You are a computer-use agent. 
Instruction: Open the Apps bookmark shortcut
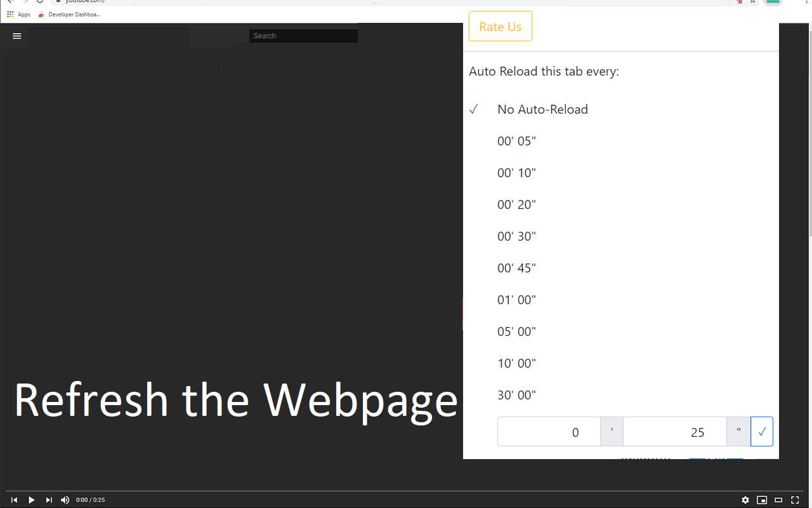pyautogui.click(x=19, y=14)
